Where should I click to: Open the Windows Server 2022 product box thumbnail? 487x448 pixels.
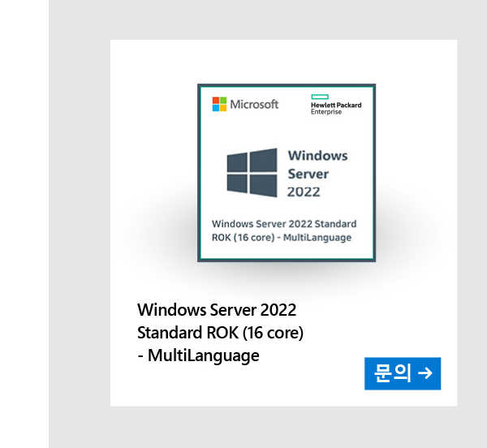[287, 173]
